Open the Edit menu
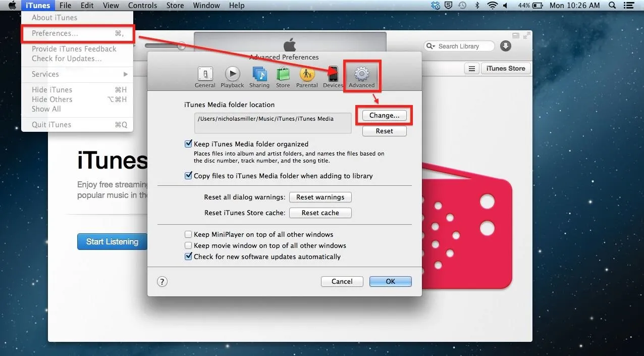 [87, 6]
